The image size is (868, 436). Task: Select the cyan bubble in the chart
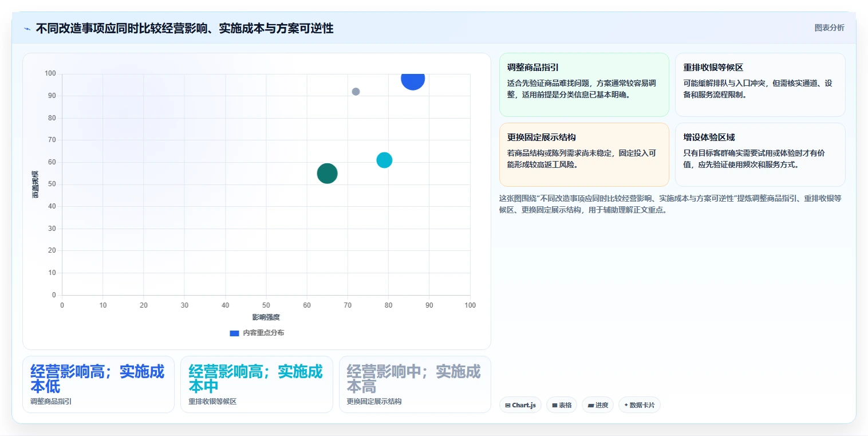pos(384,160)
